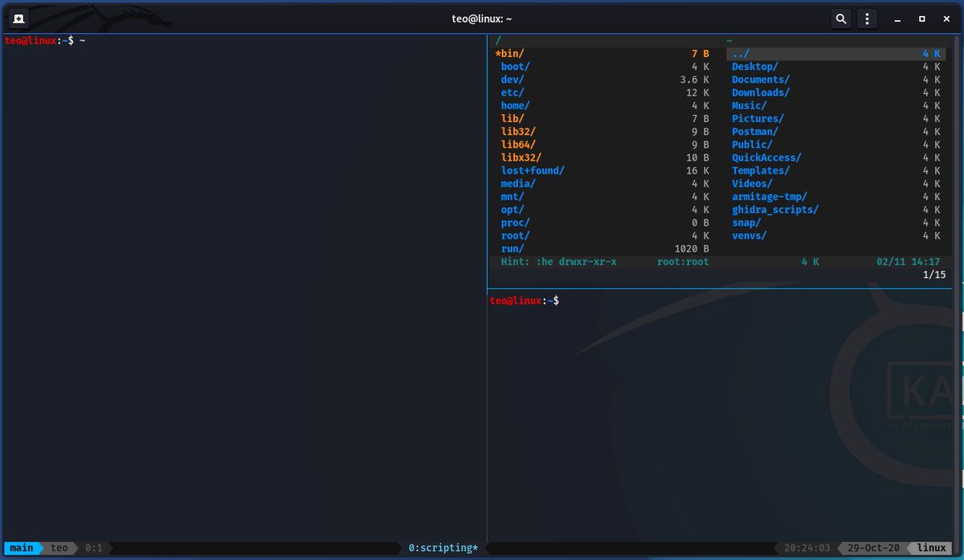Select the Public/ folder
964x560 pixels.
836,145
